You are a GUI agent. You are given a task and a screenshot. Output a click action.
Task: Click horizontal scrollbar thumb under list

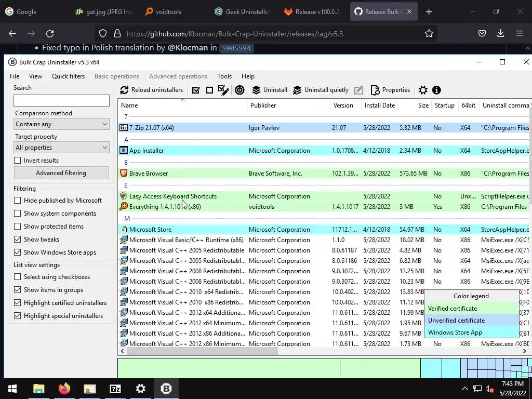tap(202, 351)
